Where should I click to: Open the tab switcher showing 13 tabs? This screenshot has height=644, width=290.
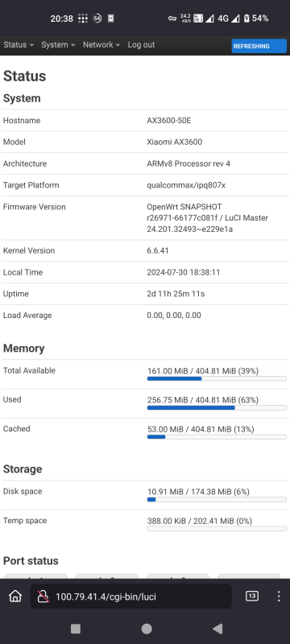[x=252, y=596]
